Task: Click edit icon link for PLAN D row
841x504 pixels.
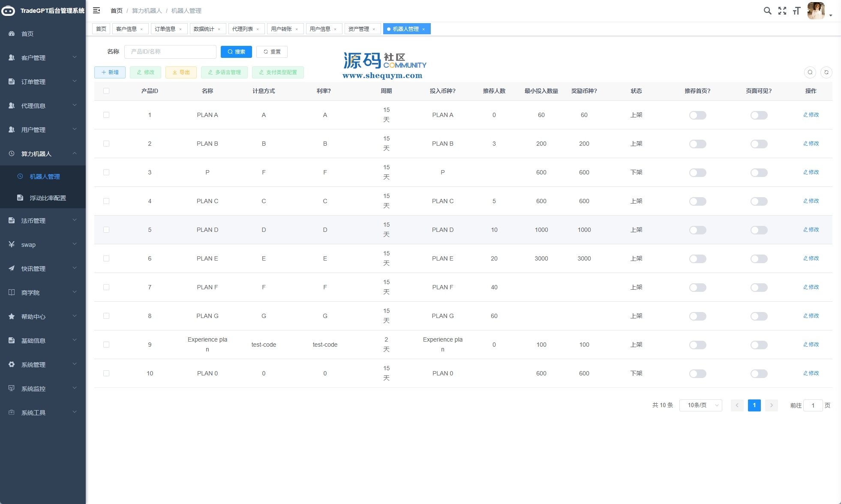Action: pyautogui.click(x=811, y=230)
